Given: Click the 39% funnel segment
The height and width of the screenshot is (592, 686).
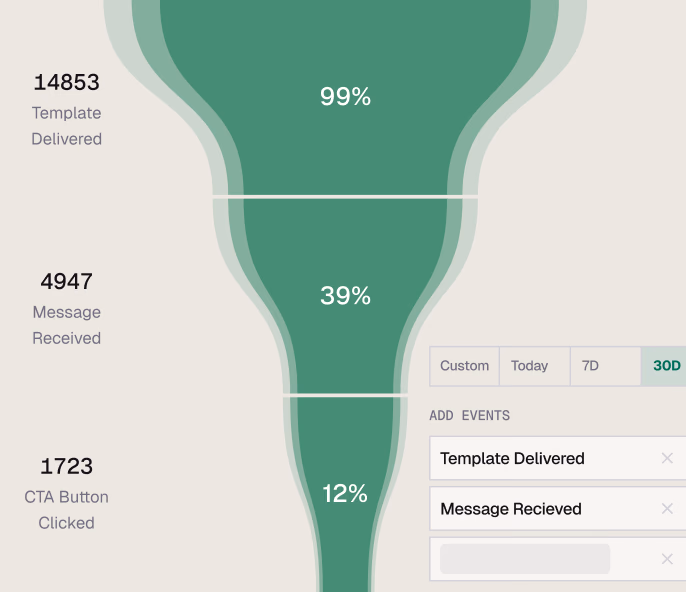Looking at the screenshot, I should (345, 296).
